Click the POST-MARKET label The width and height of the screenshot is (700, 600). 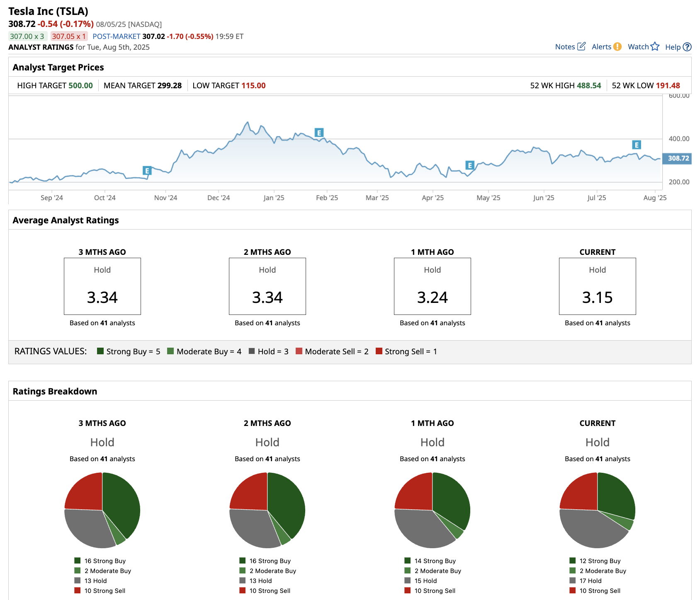point(117,36)
